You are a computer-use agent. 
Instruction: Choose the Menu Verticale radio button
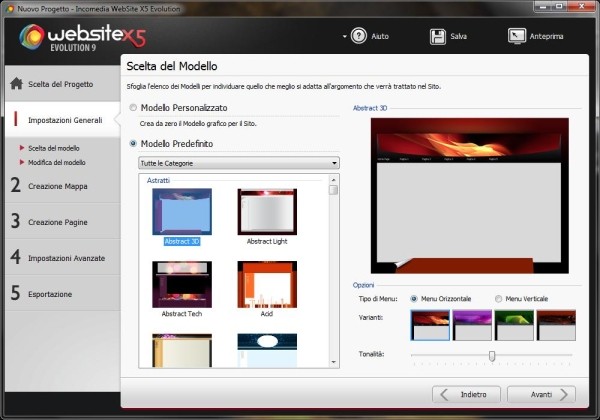click(x=498, y=299)
